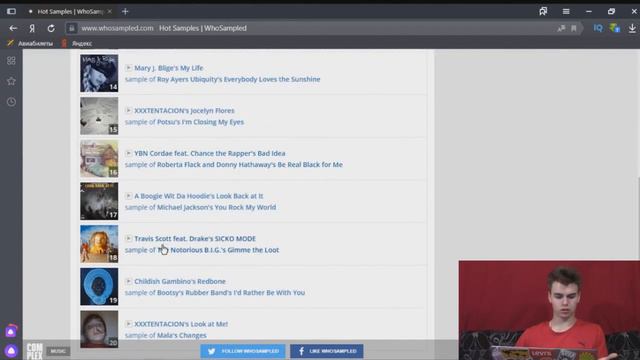The height and width of the screenshot is (360, 640).
Task: Close the Hot Samples tab
Action: click(109, 11)
